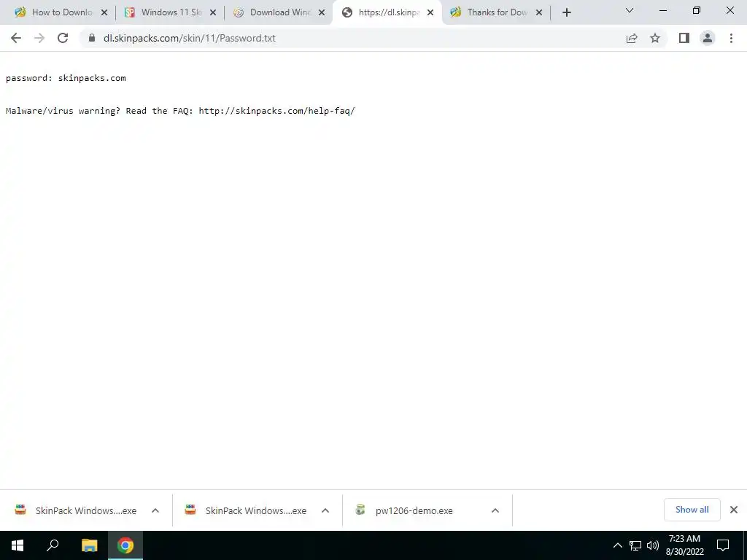This screenshot has width=747, height=560.
Task: Expand options for second SkinPack download
Action: tap(325, 510)
